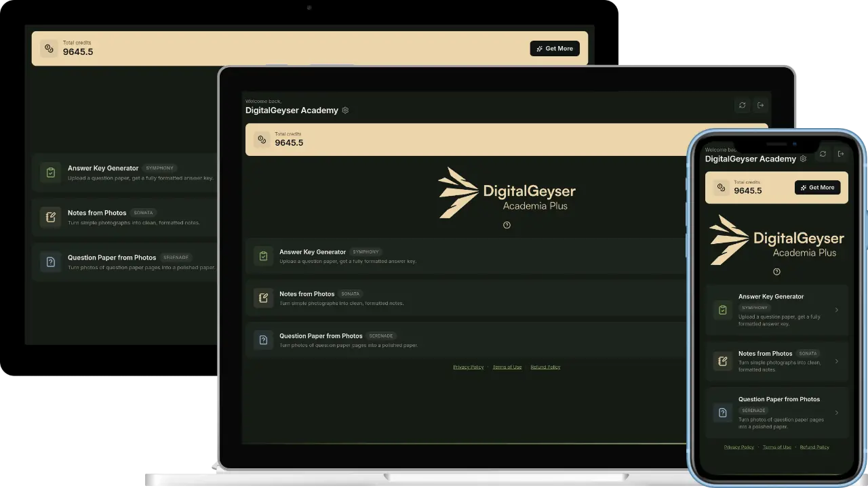This screenshot has width=868, height=488.
Task: Click the SERENADE tag on the laptop
Action: tap(382, 336)
